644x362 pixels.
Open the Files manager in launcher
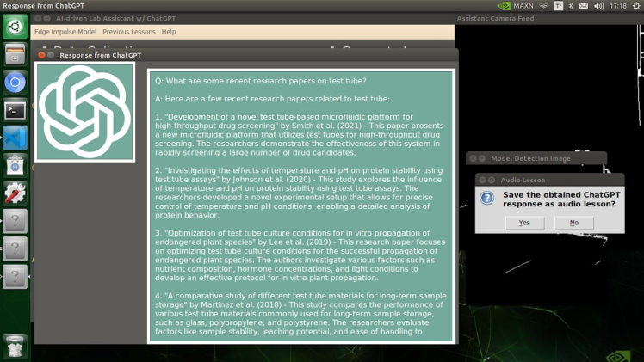[15, 54]
